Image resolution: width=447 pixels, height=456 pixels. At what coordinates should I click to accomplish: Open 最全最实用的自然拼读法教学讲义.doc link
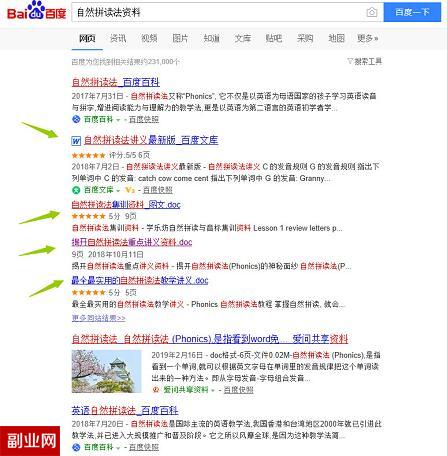click(140, 280)
